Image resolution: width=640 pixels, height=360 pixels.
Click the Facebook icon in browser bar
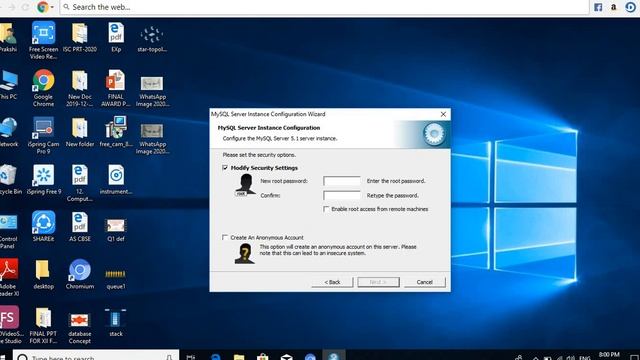[598, 7]
